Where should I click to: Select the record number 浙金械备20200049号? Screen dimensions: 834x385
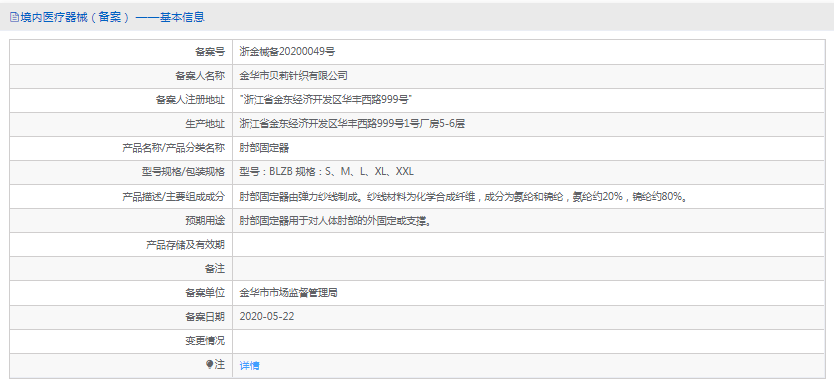coord(287,52)
